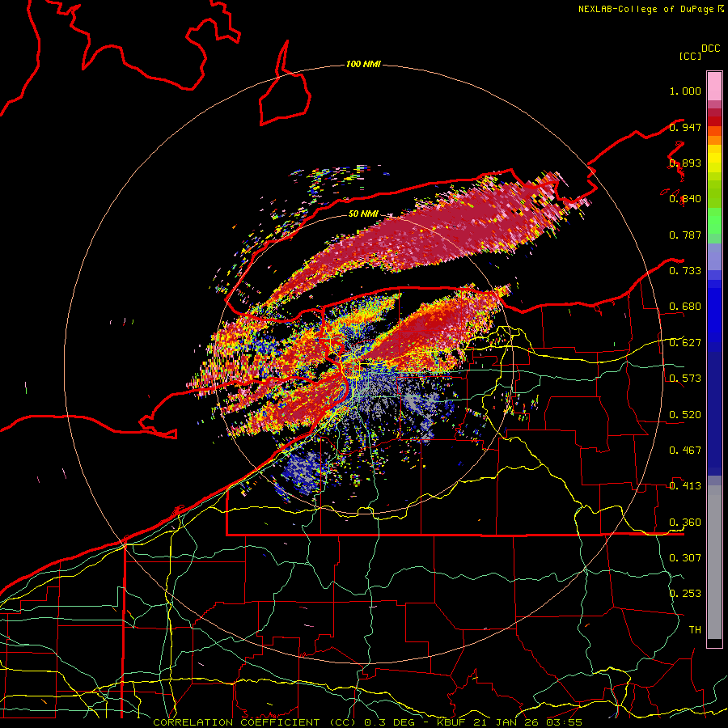Select the 0.413 scale value
This screenshot has height=728, width=728.
click(x=685, y=486)
